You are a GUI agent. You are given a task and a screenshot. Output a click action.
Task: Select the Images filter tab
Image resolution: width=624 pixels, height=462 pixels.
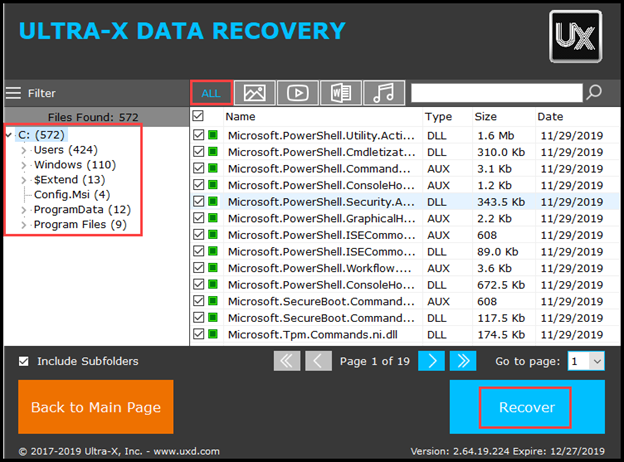click(x=255, y=93)
